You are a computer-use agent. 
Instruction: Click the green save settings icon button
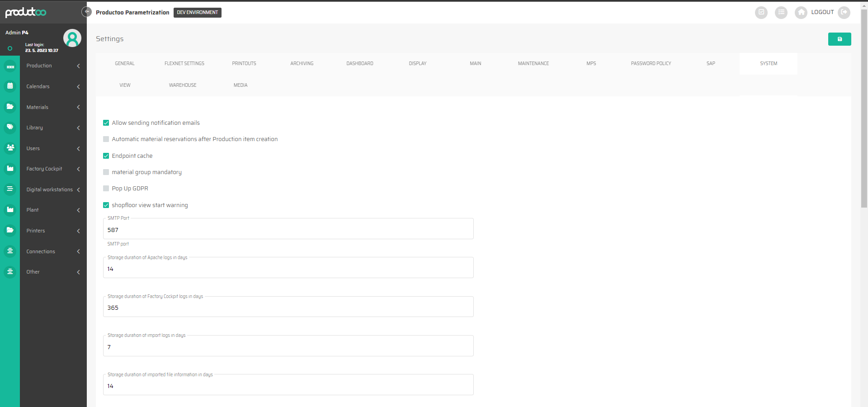(x=839, y=39)
